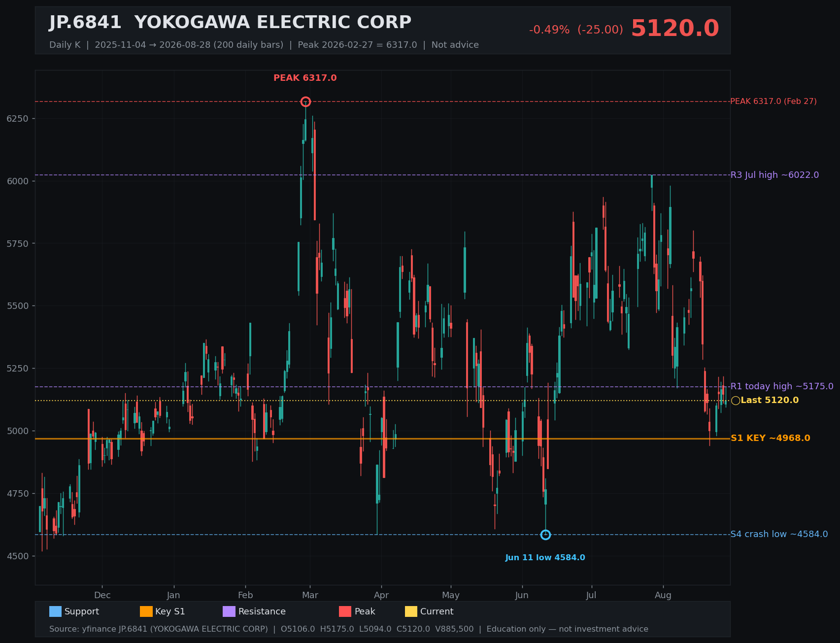Screen dimensions: 840x643
Task: Click the red peak circle marker on the chart
Action: [305, 102]
